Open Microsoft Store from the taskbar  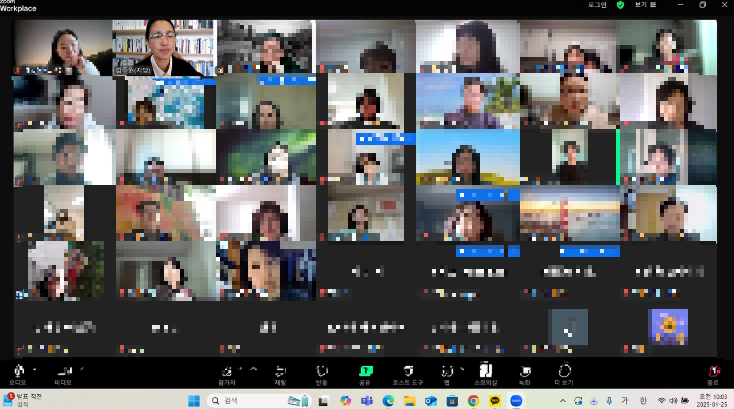tap(452, 401)
